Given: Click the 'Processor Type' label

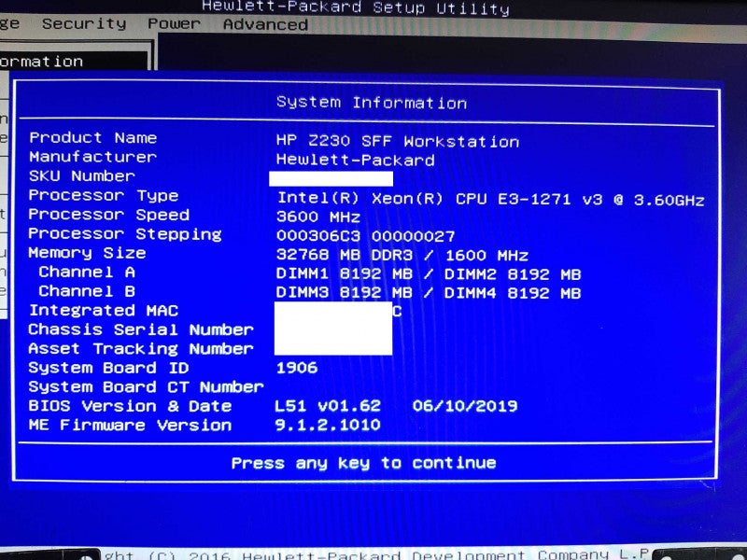Looking at the screenshot, I should click(x=104, y=195).
